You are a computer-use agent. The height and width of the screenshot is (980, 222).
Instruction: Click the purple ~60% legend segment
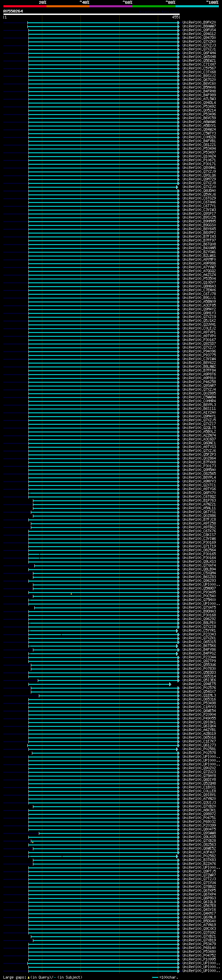[111, 6]
